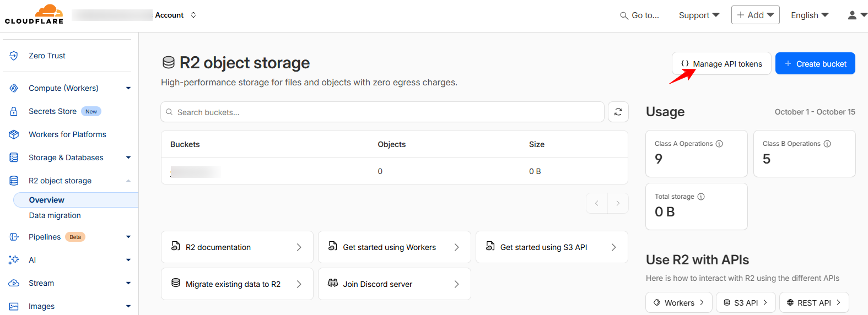
Task: Click the Class A Operations info icon
Action: [x=719, y=144]
